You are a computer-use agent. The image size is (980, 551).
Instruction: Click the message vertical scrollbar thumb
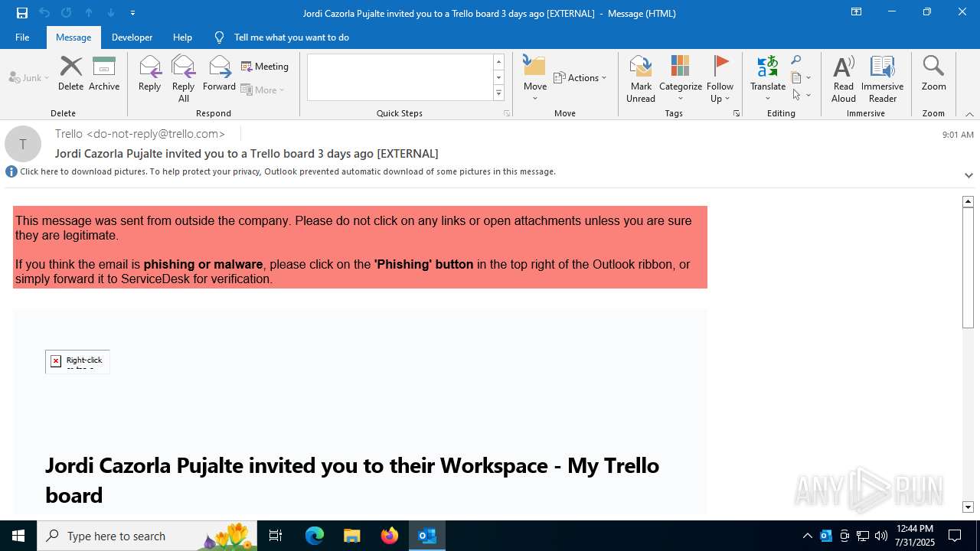tap(968, 268)
